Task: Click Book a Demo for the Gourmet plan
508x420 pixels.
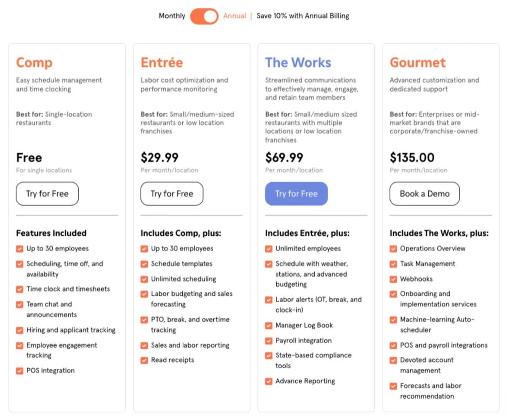Action: point(424,194)
